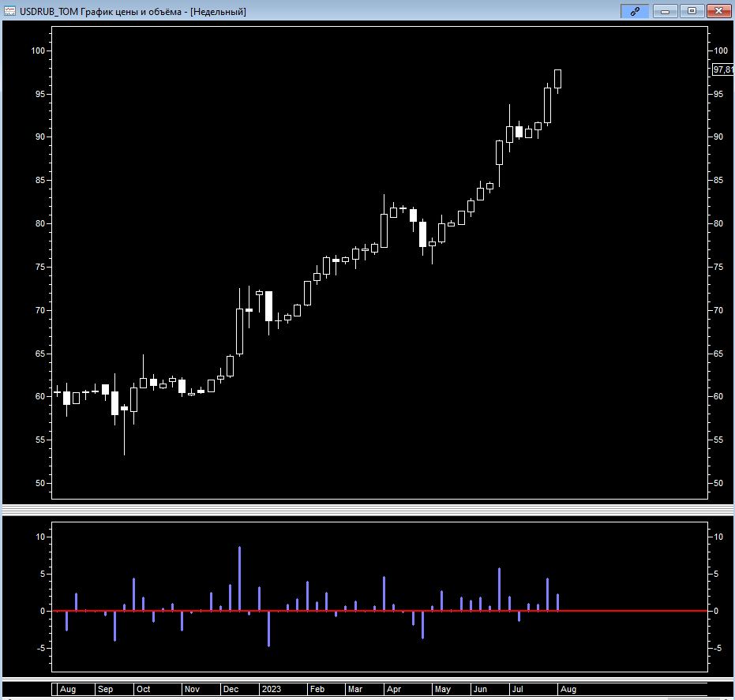Click the chart window icon in title bar

click(9, 11)
